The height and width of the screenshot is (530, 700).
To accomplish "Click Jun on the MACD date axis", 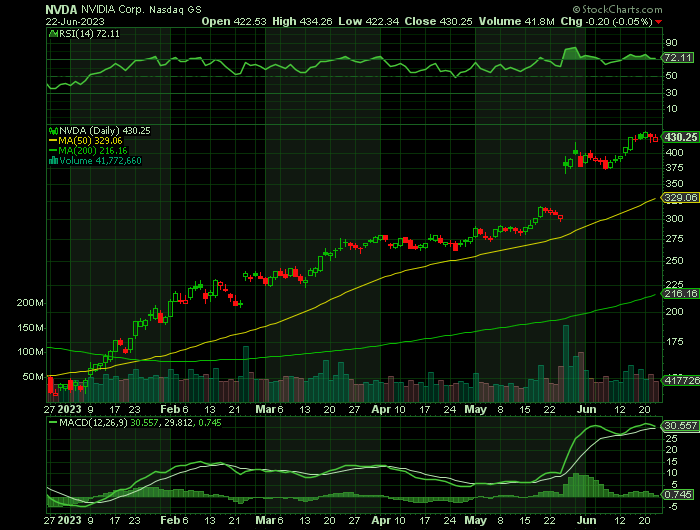I will point(586,521).
